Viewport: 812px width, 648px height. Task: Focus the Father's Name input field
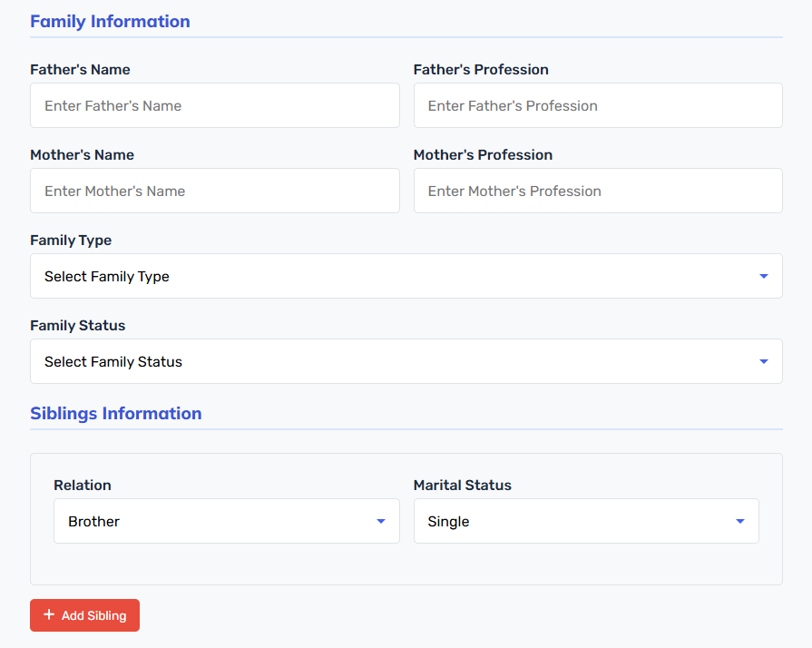click(215, 105)
